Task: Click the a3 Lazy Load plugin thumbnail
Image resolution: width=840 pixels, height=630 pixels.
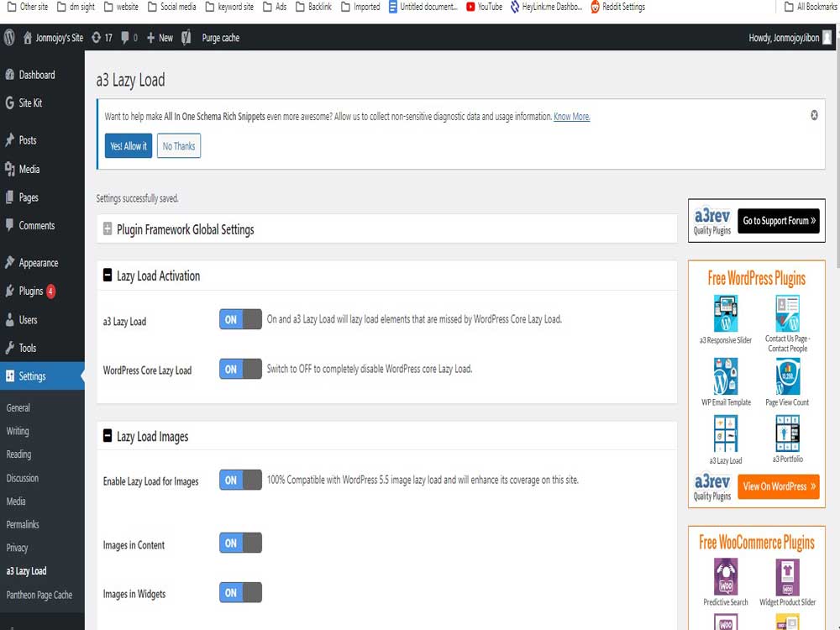Action: point(726,434)
